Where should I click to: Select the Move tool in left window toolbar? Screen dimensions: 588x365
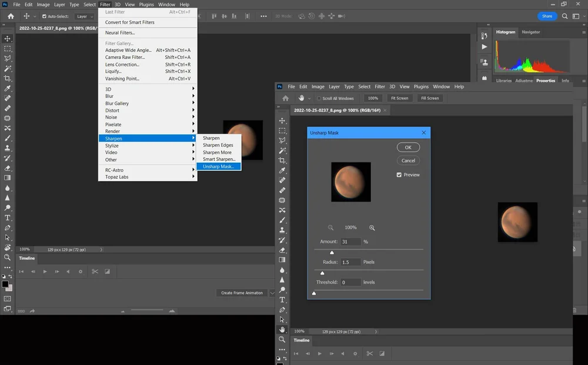[7, 39]
